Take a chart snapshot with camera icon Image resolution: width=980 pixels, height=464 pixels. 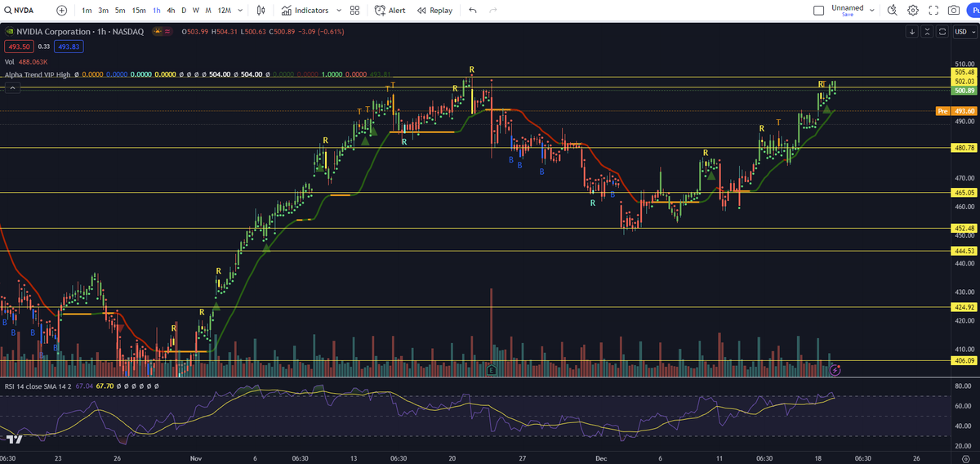coord(954,11)
